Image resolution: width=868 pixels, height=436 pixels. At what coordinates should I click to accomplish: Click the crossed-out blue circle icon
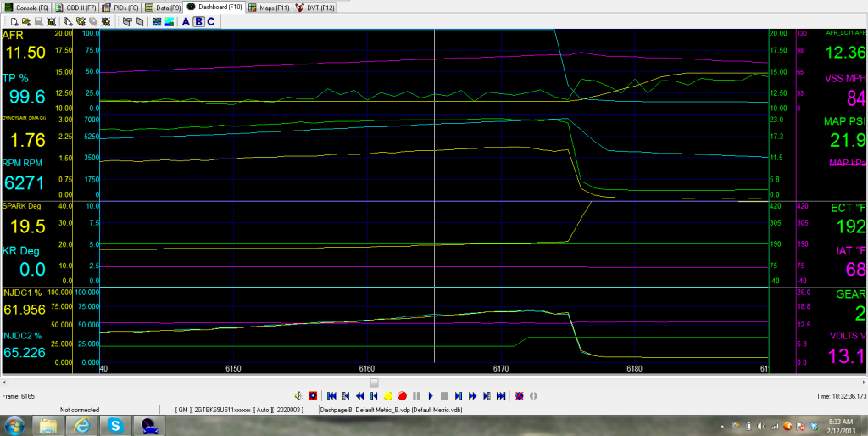(x=520, y=395)
